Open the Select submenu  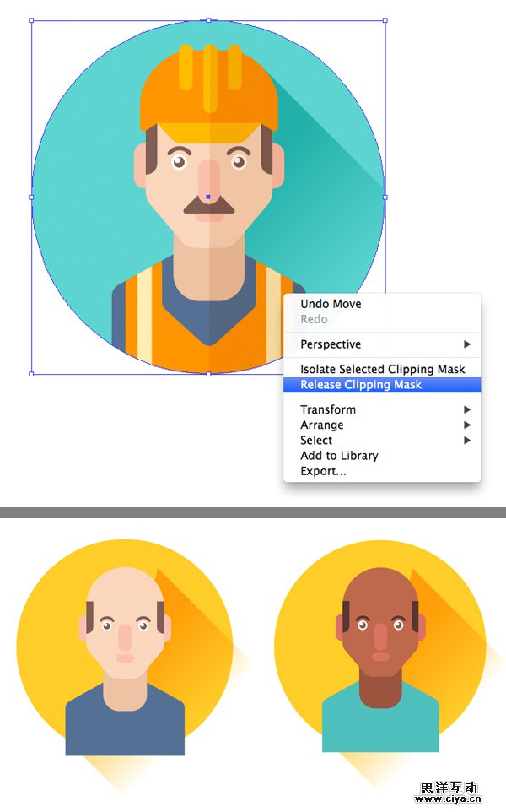(382, 441)
